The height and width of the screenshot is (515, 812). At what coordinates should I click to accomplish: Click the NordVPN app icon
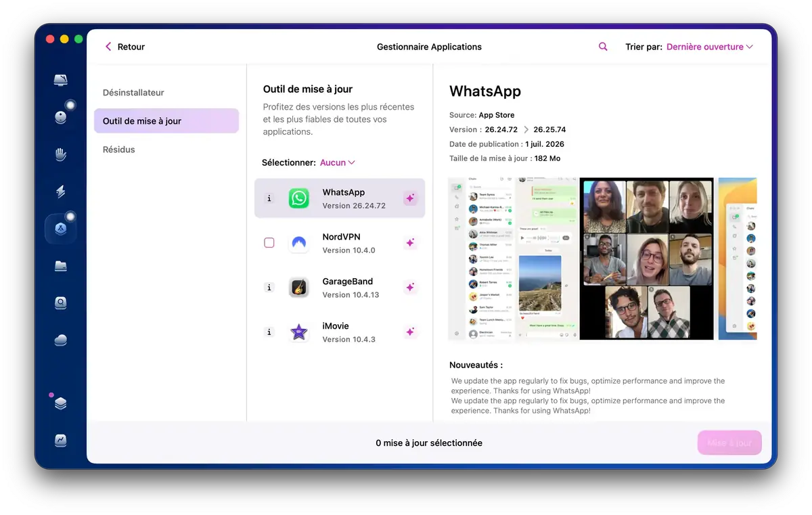(x=299, y=243)
